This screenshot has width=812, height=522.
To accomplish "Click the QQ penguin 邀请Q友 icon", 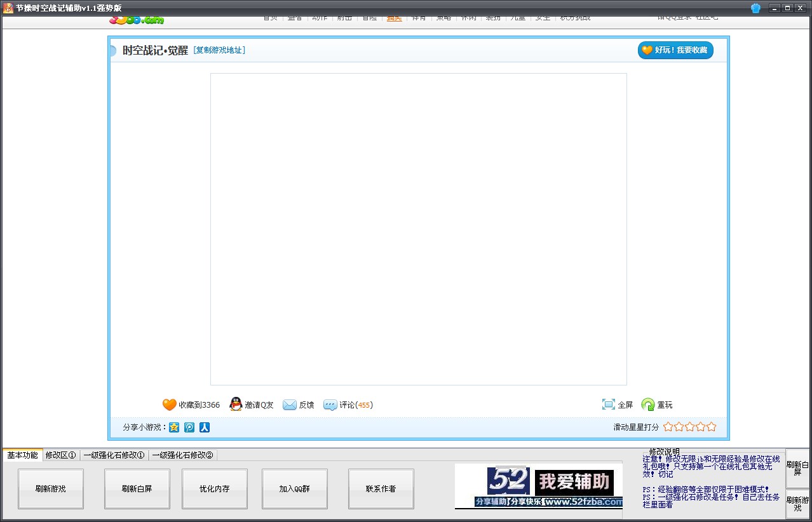I will (x=236, y=405).
